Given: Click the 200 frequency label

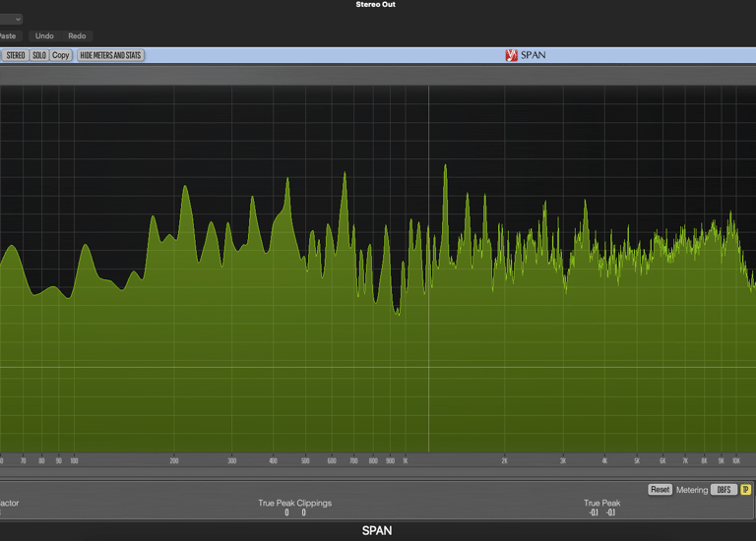Looking at the screenshot, I should click(x=174, y=461).
